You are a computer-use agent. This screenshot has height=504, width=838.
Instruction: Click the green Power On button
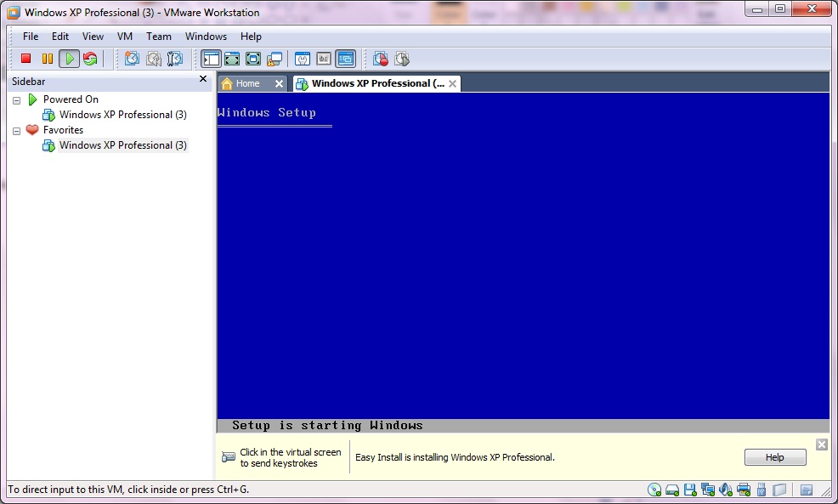point(69,59)
